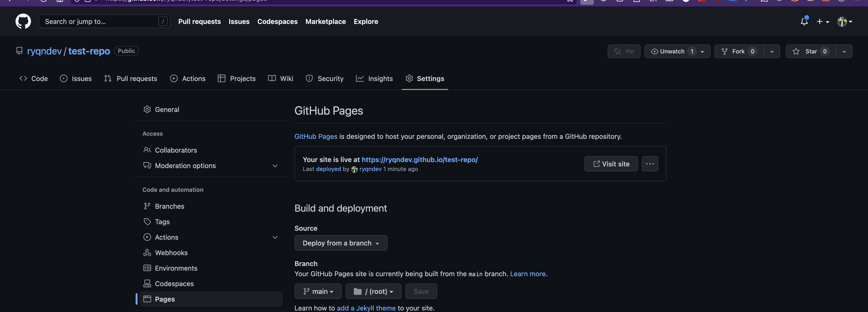Click the deployed link

[x=328, y=169]
